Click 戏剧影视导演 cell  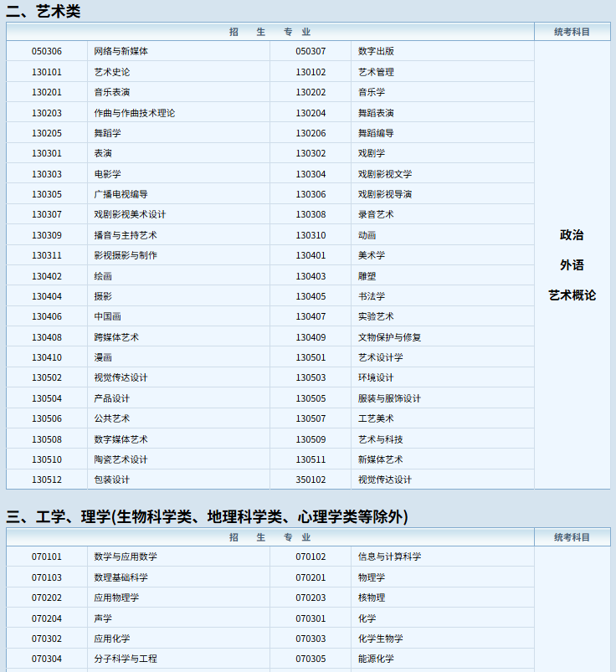(x=385, y=195)
